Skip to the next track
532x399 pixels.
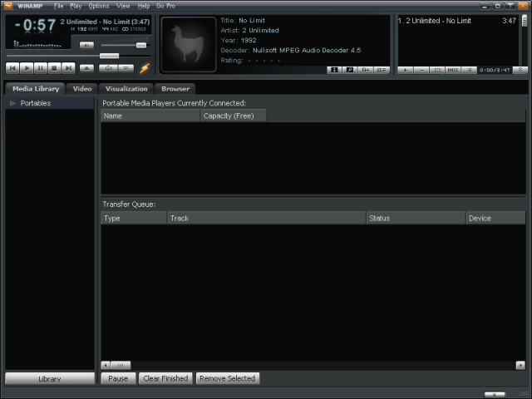[68, 68]
